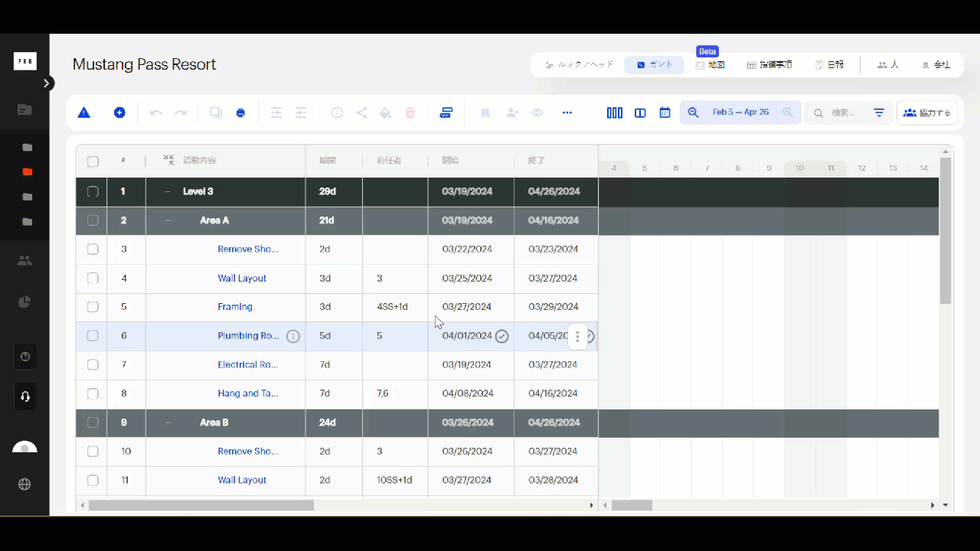Click the building company icon in toolbar

(x=485, y=112)
